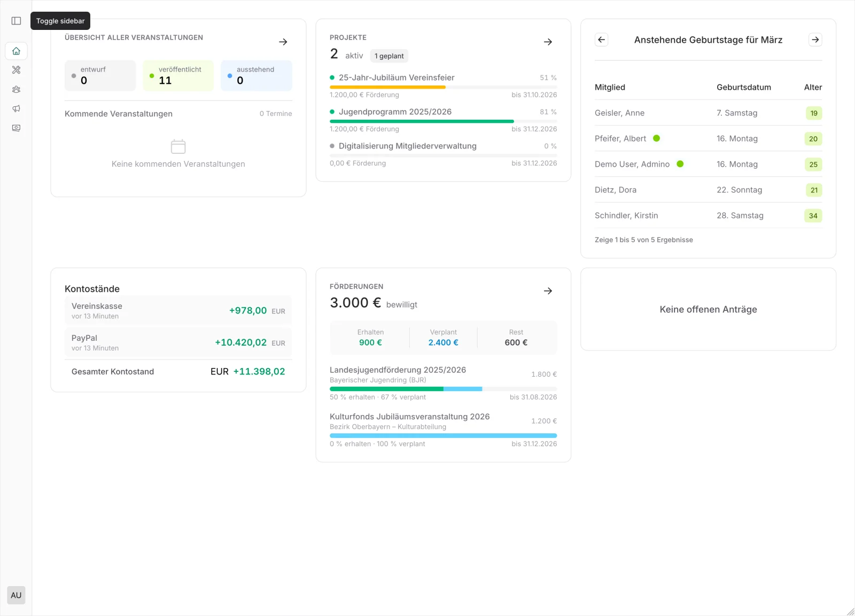Click the empty calendar icon
Viewport: 855px width, 616px height.
pyautogui.click(x=178, y=146)
